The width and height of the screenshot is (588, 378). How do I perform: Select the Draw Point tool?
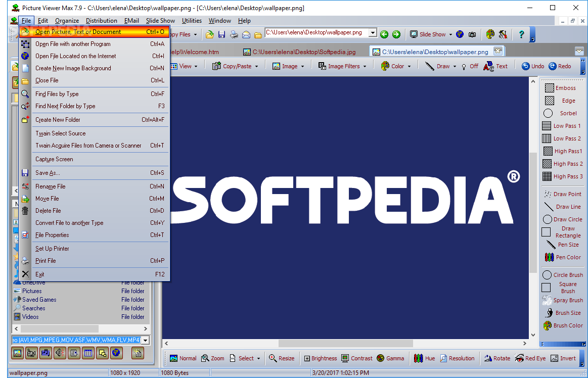(x=562, y=194)
